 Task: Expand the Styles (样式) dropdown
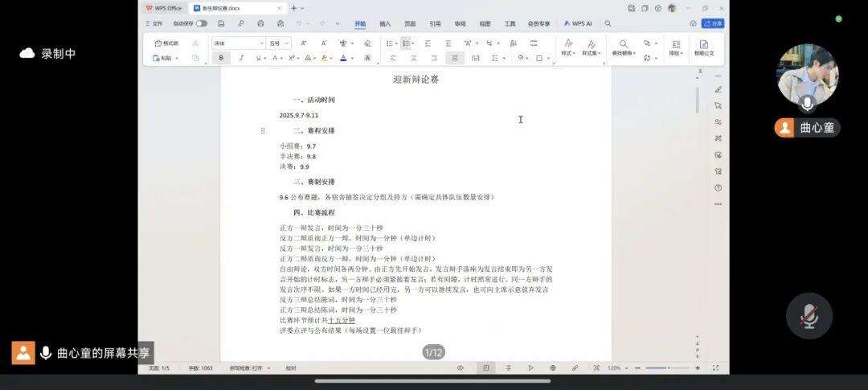click(568, 47)
